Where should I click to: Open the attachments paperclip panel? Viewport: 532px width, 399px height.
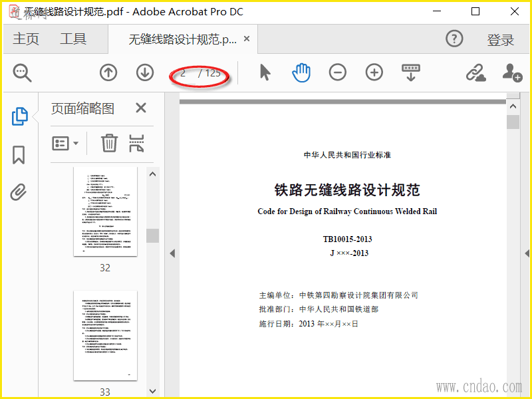tap(19, 192)
